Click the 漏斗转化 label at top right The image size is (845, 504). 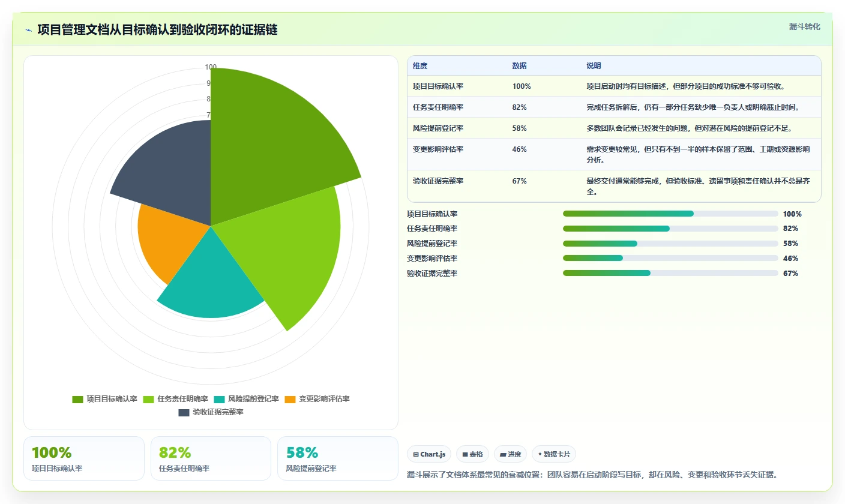coord(804,26)
